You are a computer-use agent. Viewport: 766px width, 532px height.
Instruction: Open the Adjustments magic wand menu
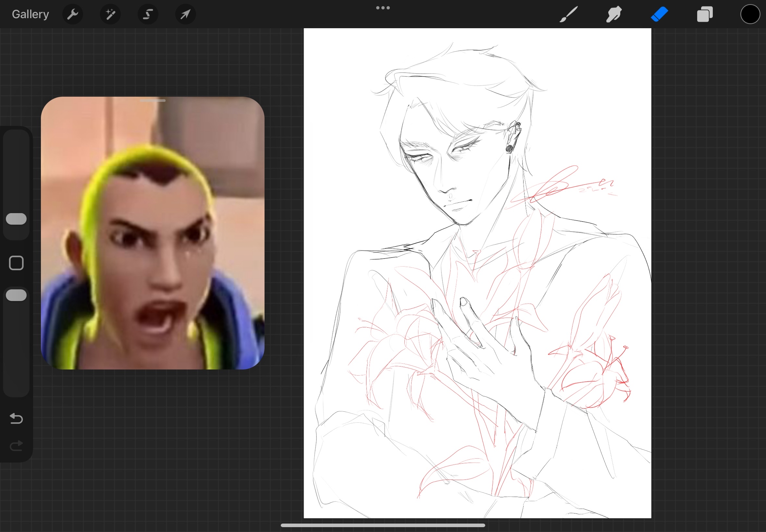point(110,14)
